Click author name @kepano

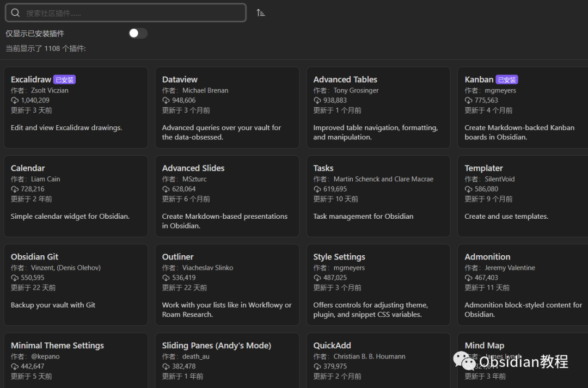tap(45, 356)
